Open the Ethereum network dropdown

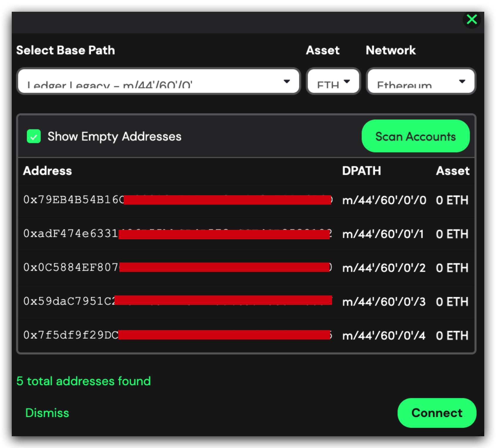pos(420,81)
